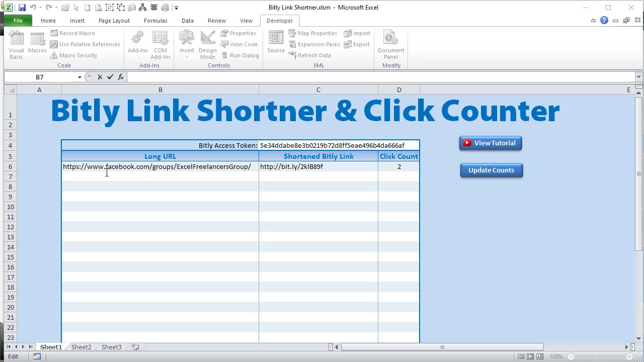Click the XML Import button
Screen dimensions: 644x362
click(357, 33)
